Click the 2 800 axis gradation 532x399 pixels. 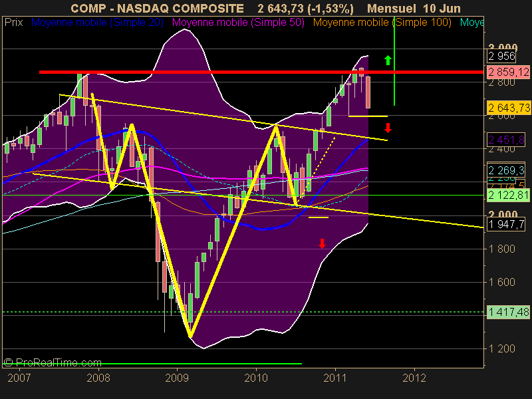click(501, 83)
